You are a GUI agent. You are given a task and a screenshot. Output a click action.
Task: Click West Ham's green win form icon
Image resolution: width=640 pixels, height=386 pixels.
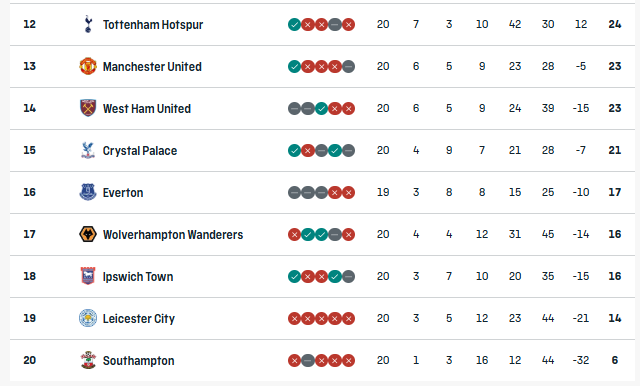[321, 109]
